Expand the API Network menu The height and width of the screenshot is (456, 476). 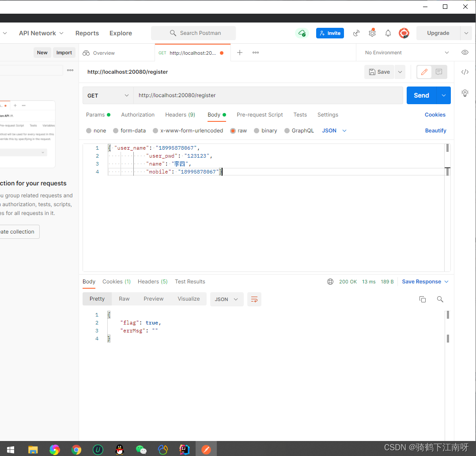click(x=42, y=33)
